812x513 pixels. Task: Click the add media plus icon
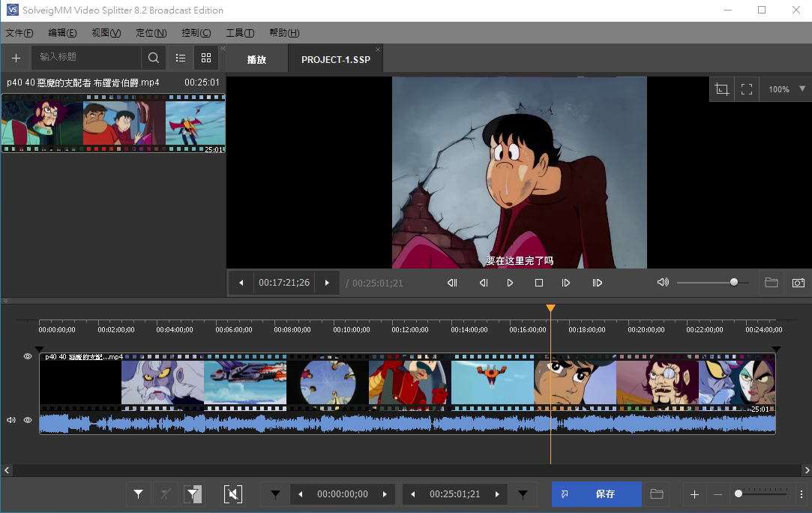click(16, 58)
